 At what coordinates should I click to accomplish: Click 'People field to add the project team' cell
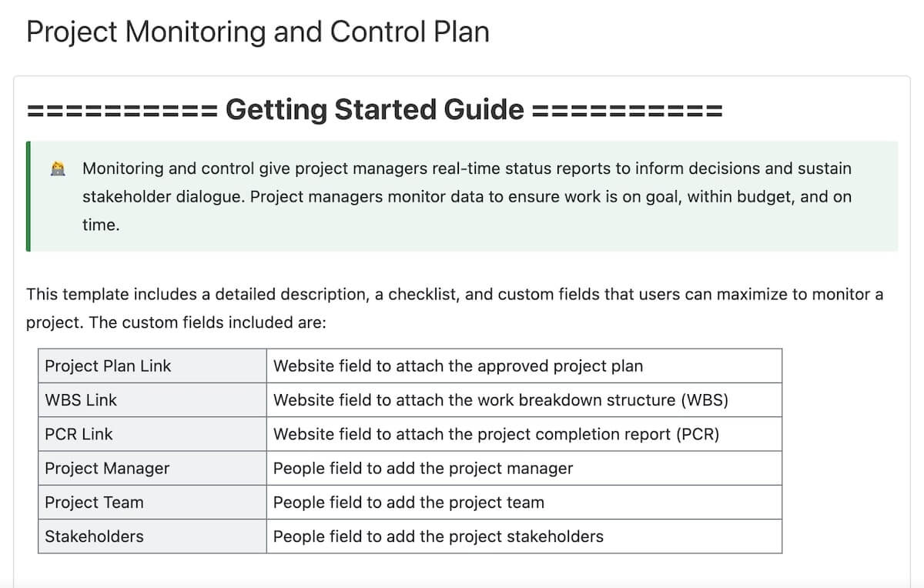point(524,503)
